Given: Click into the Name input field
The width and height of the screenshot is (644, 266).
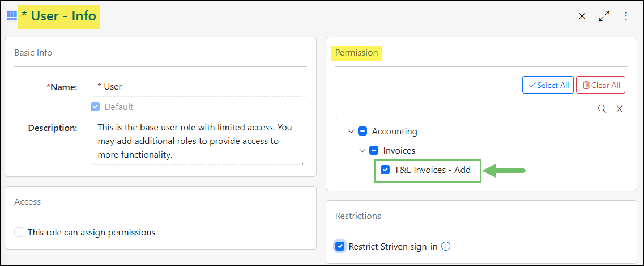Looking at the screenshot, I should pyautogui.click(x=199, y=87).
